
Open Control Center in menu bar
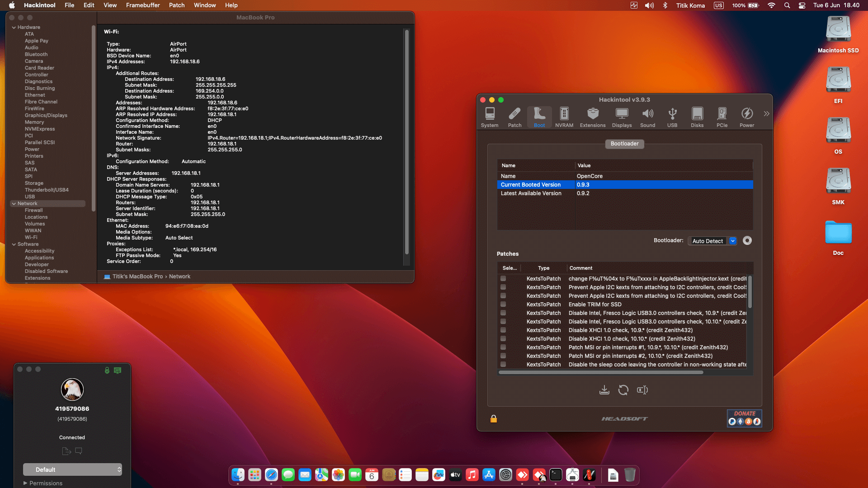pyautogui.click(x=802, y=5)
